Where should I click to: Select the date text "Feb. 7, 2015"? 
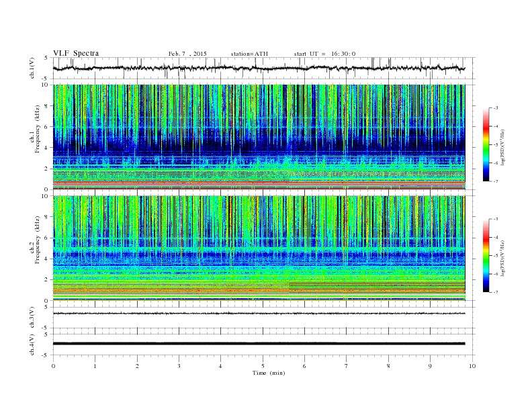click(x=187, y=54)
